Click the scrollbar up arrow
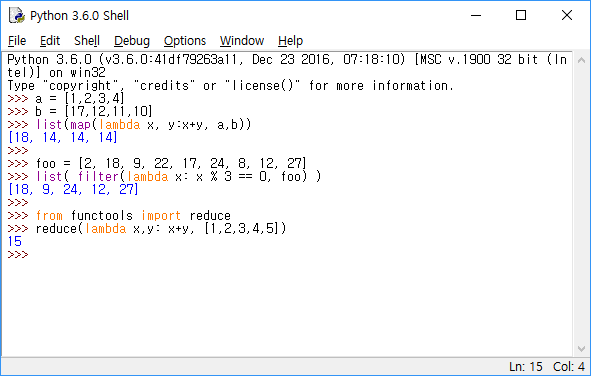The image size is (591, 376). (581, 60)
